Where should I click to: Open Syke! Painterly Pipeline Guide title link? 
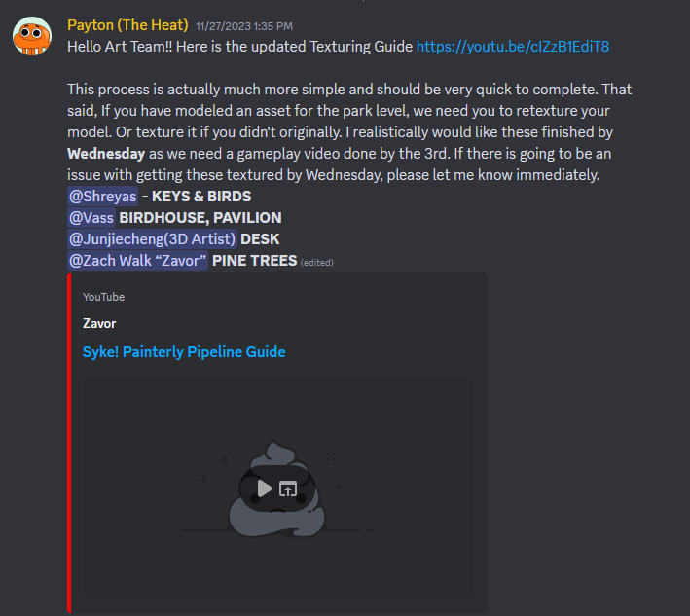pyautogui.click(x=184, y=352)
